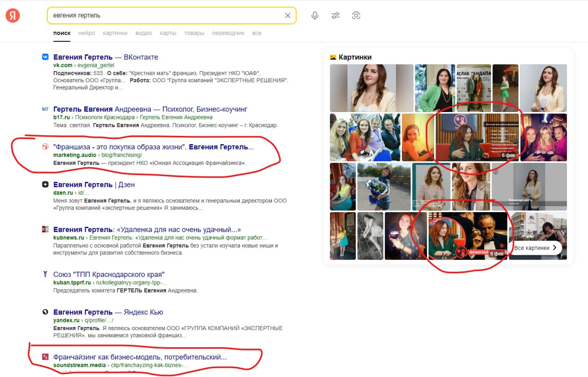Open the yandex.ru green URL
This screenshot has width=588, height=377.
[67, 321]
